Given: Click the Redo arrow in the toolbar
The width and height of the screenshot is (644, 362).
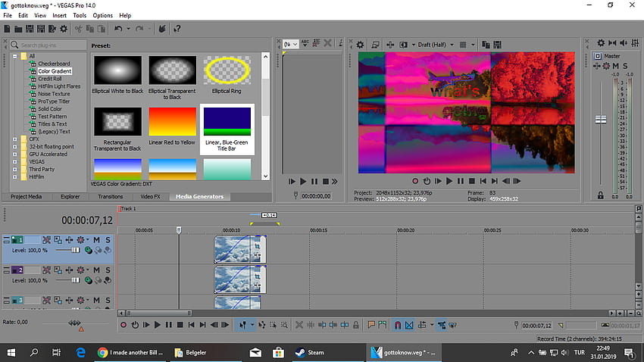Looking at the screenshot, I should pyautogui.click(x=139, y=29).
